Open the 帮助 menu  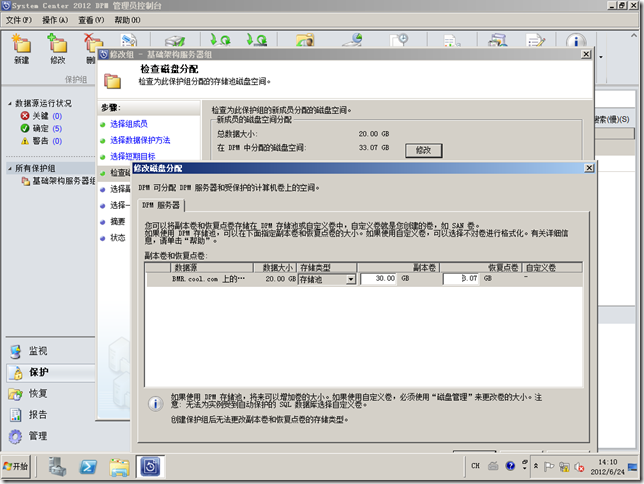pos(127,20)
